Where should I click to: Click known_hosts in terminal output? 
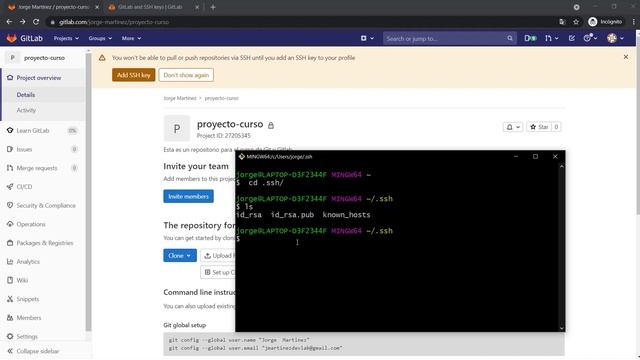coord(346,215)
